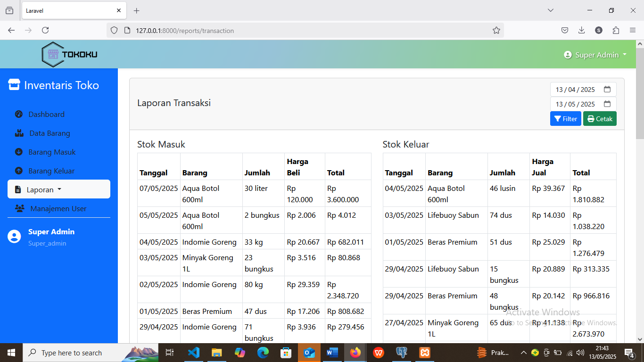Open XAMPP from the taskbar
The height and width of the screenshot is (362, 644).
[x=424, y=353]
